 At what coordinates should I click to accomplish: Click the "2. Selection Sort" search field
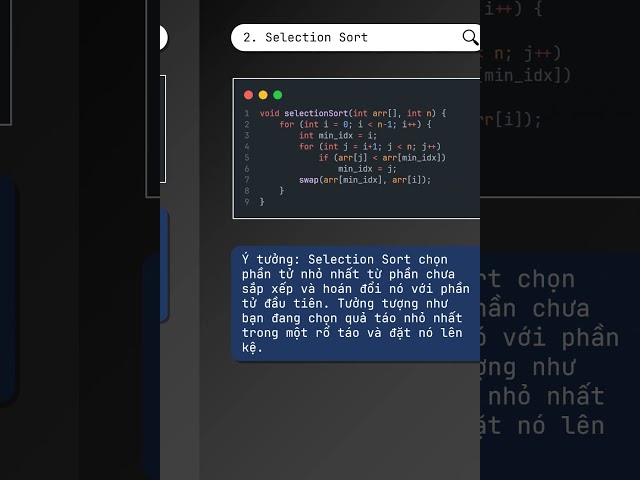(x=355, y=38)
